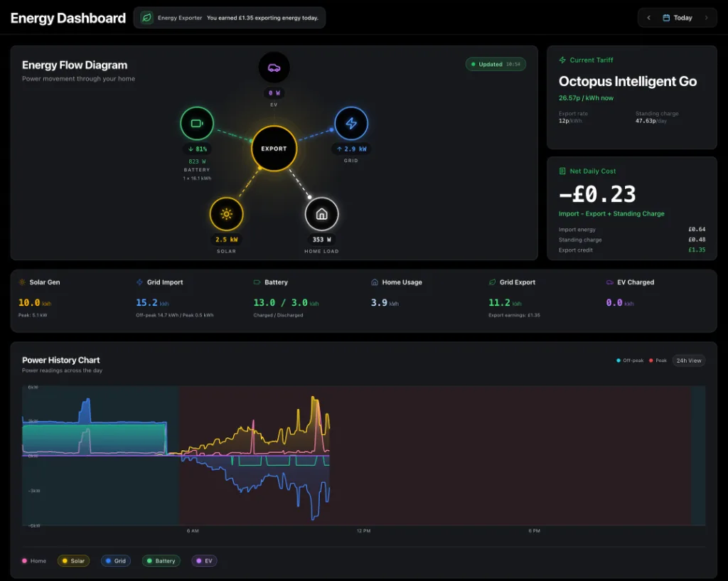
Task: Toggle the Solar series in chart legend
Action: click(x=73, y=560)
